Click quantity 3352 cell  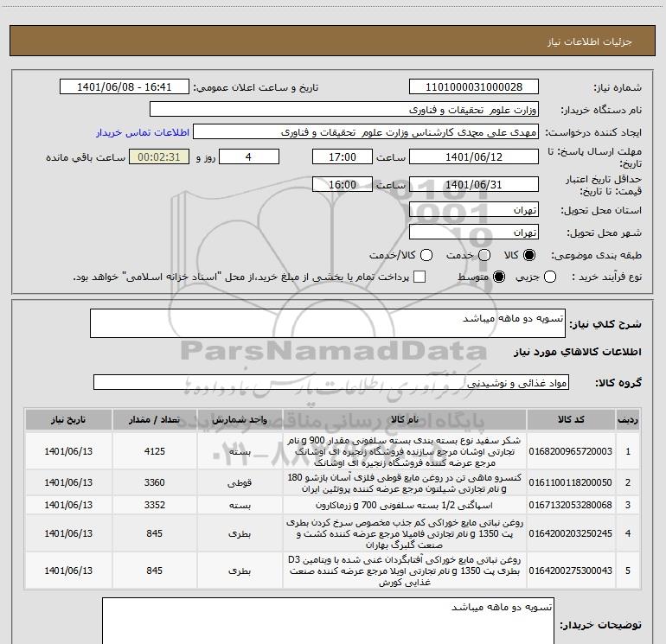[x=155, y=505]
